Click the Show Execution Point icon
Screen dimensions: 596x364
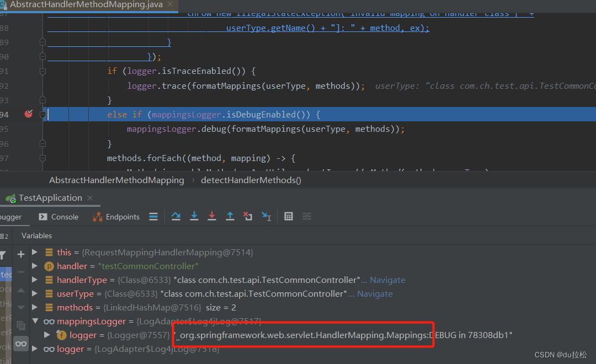[153, 216]
